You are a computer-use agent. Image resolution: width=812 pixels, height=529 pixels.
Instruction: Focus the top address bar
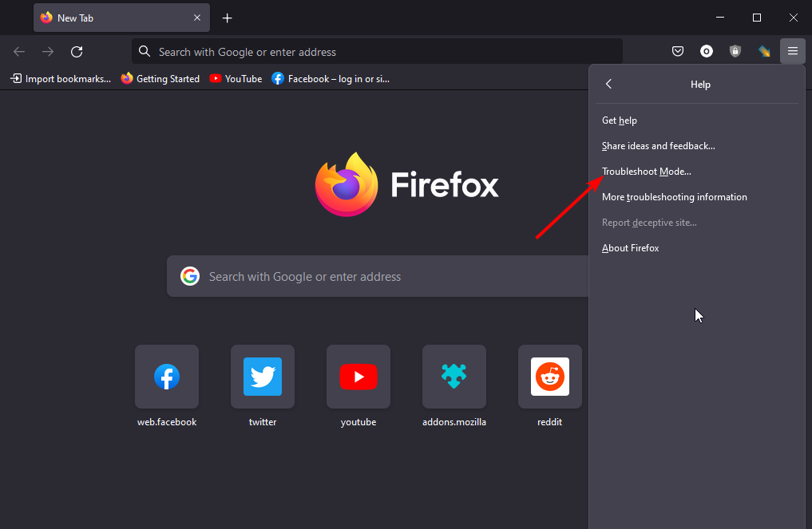coord(377,51)
